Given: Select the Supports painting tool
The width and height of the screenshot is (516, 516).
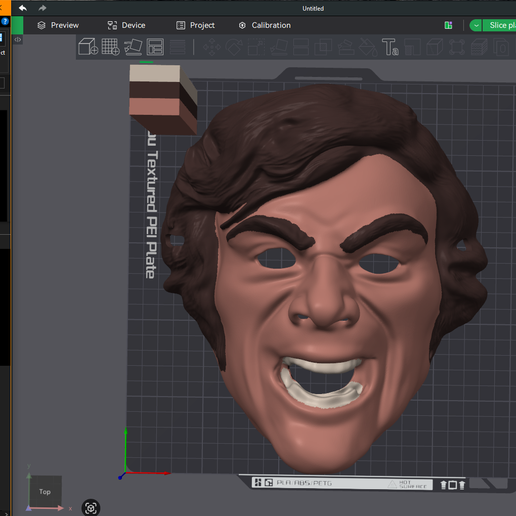Looking at the screenshot, I should [x=346, y=47].
